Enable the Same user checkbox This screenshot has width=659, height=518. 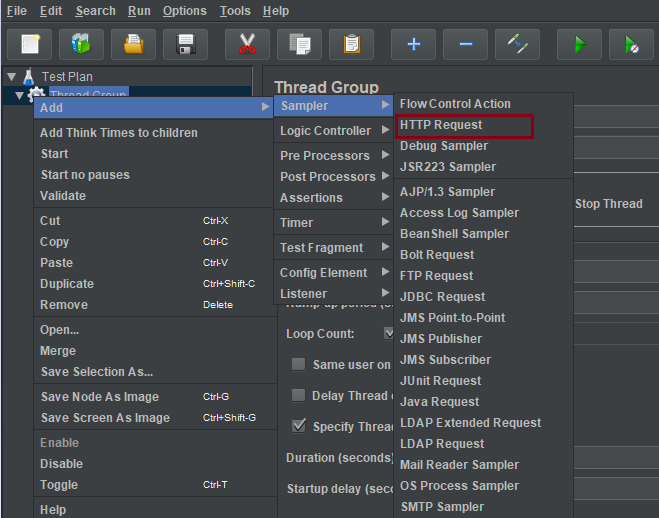(298, 364)
